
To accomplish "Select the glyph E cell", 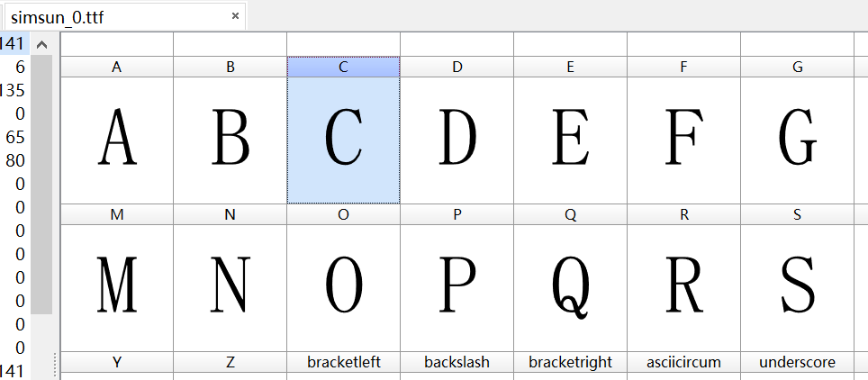I will click(571, 139).
